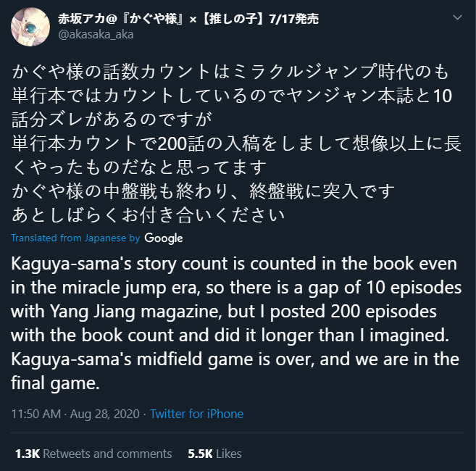Image resolution: width=476 pixels, height=471 pixels.
Task: Expand the tweet options chevron
Action: coord(457,17)
